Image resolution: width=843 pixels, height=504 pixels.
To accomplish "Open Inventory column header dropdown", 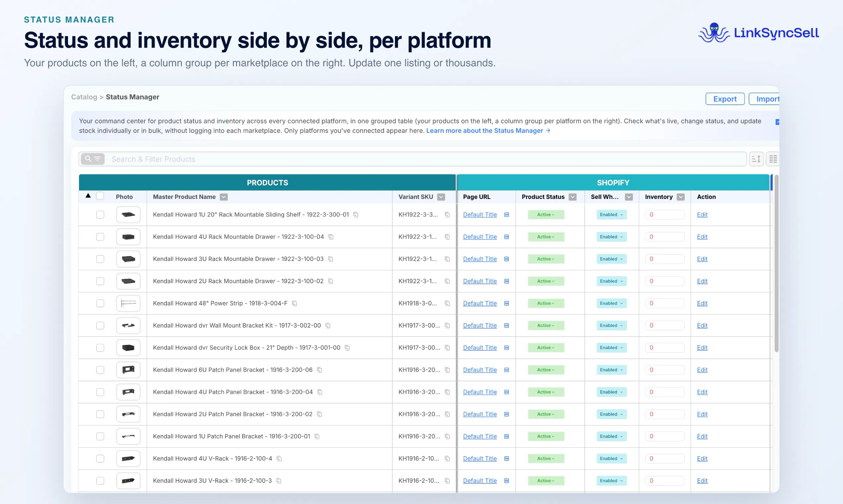I will 680,197.
